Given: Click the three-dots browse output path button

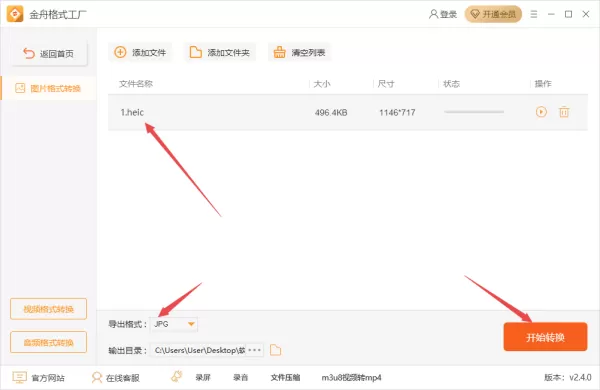Looking at the screenshot, I should click(x=254, y=350).
